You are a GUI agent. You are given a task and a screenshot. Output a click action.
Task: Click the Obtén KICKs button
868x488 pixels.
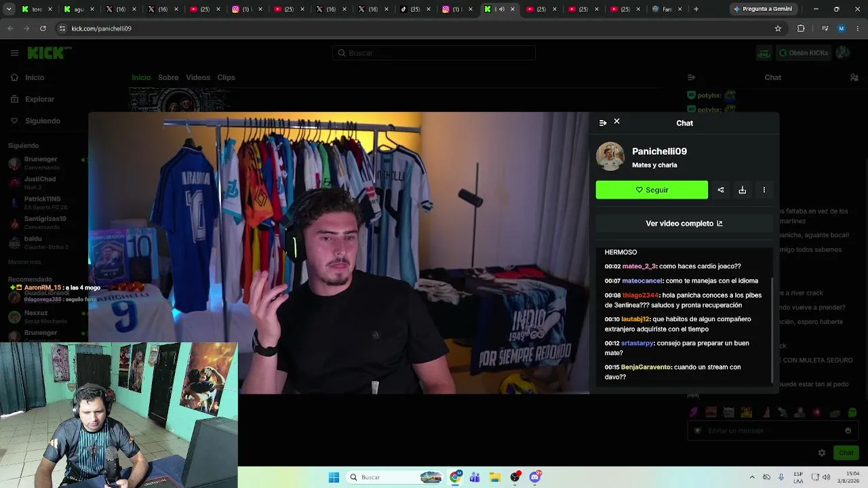pos(803,53)
